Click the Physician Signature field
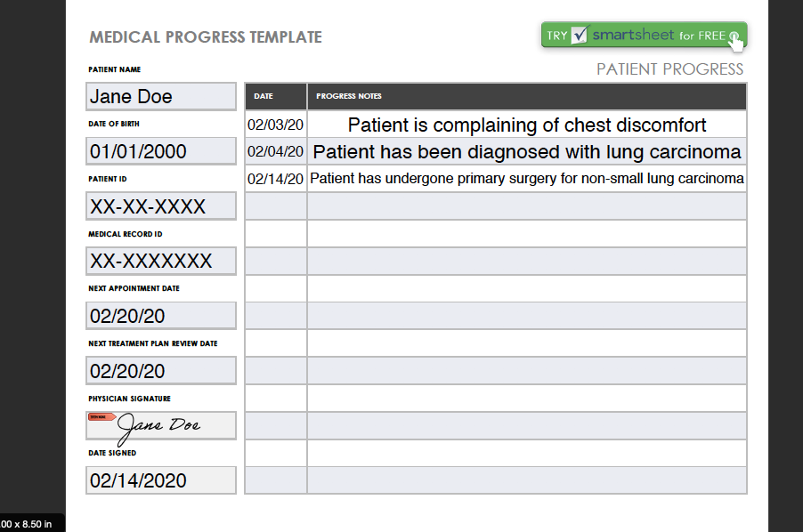The image size is (803, 532). pos(161,425)
